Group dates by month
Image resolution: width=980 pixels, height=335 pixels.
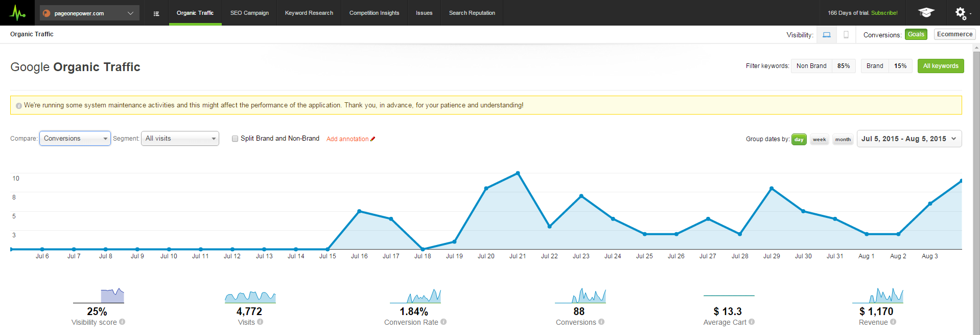(x=843, y=140)
